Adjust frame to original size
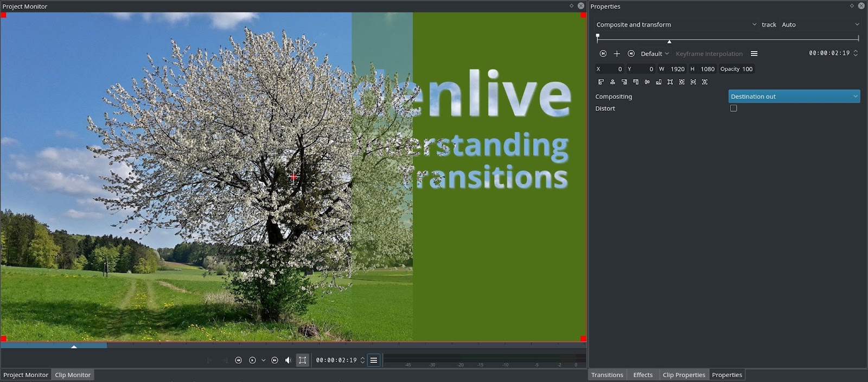The height and width of the screenshot is (382, 868). tap(671, 82)
